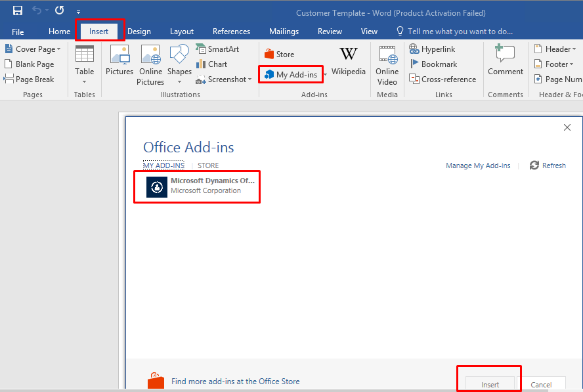This screenshot has height=392, width=583.
Task: Select the Insert ribbon tab
Action: [98, 32]
